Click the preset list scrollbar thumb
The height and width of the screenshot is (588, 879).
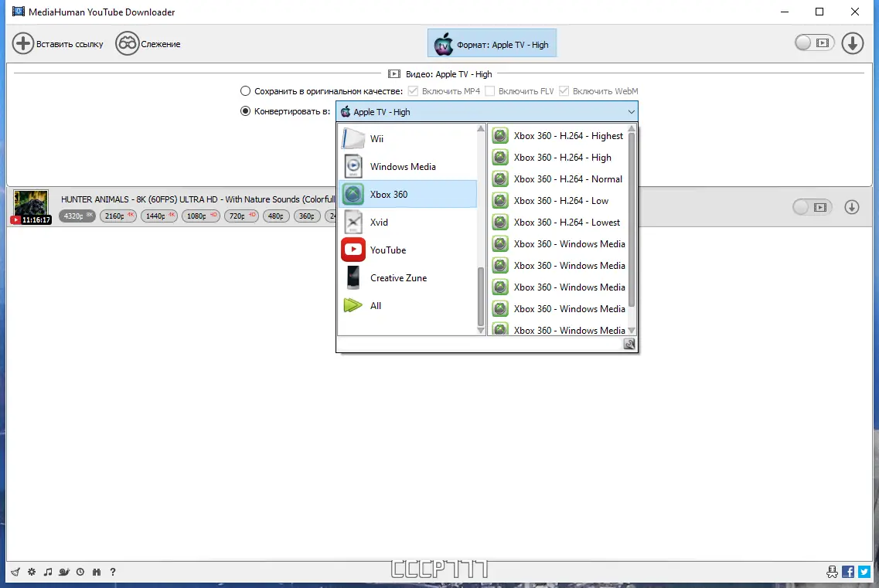pyautogui.click(x=631, y=219)
